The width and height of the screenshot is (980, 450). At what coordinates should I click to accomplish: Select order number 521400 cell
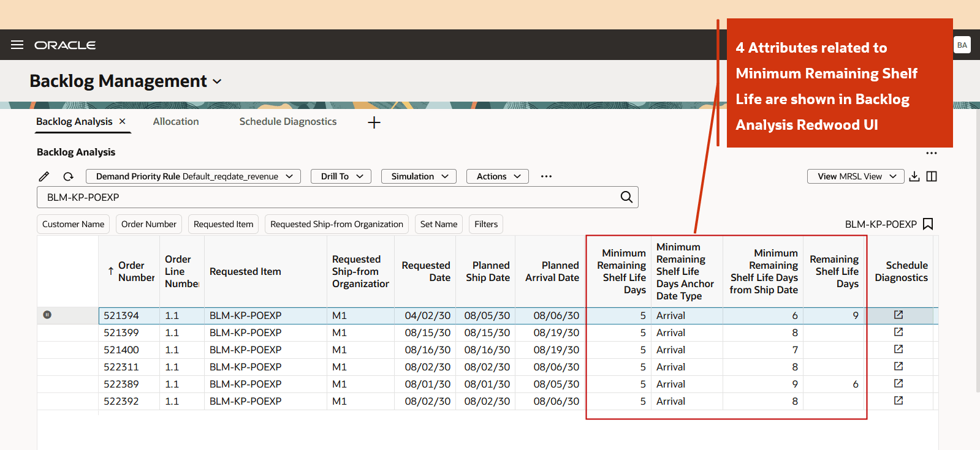(129, 350)
